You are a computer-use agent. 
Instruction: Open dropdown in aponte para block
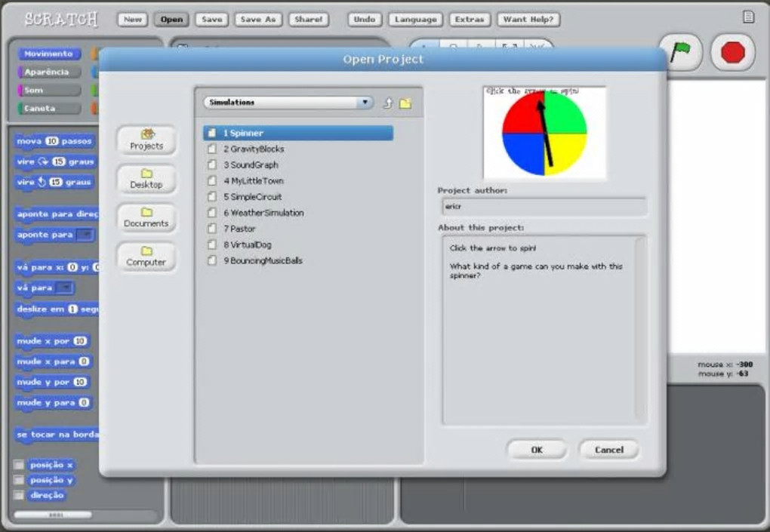point(85,235)
